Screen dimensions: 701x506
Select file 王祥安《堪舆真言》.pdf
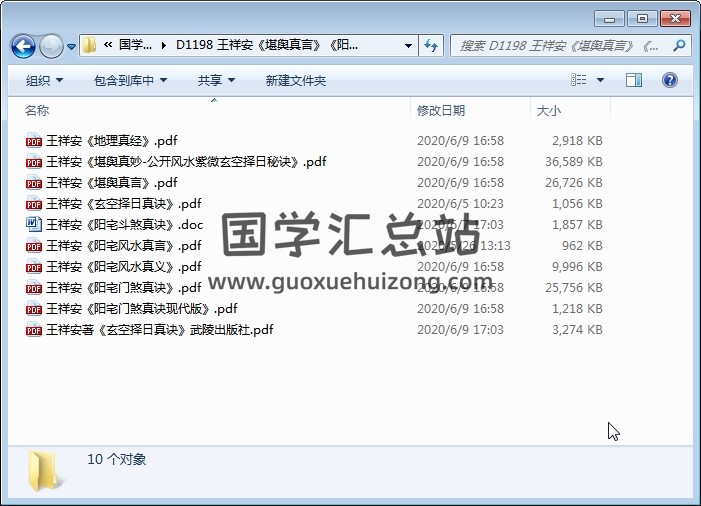pos(112,182)
